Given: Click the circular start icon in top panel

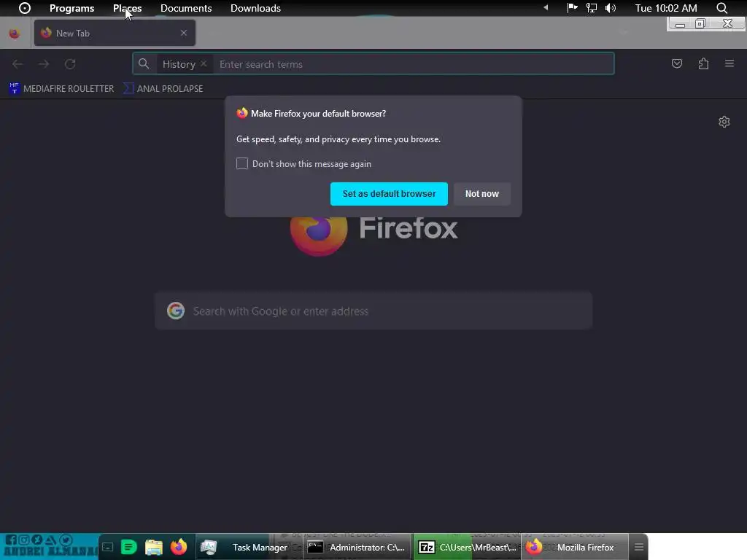Looking at the screenshot, I should pyautogui.click(x=24, y=8).
